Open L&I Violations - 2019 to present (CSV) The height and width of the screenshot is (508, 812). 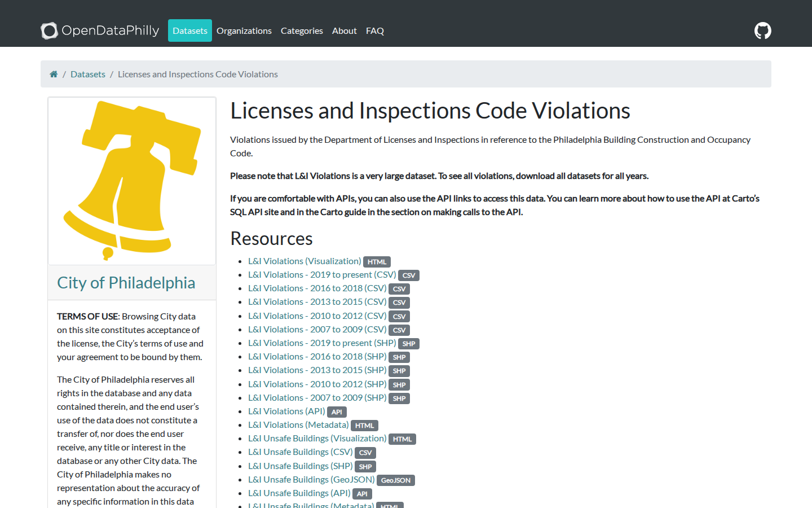point(322,274)
